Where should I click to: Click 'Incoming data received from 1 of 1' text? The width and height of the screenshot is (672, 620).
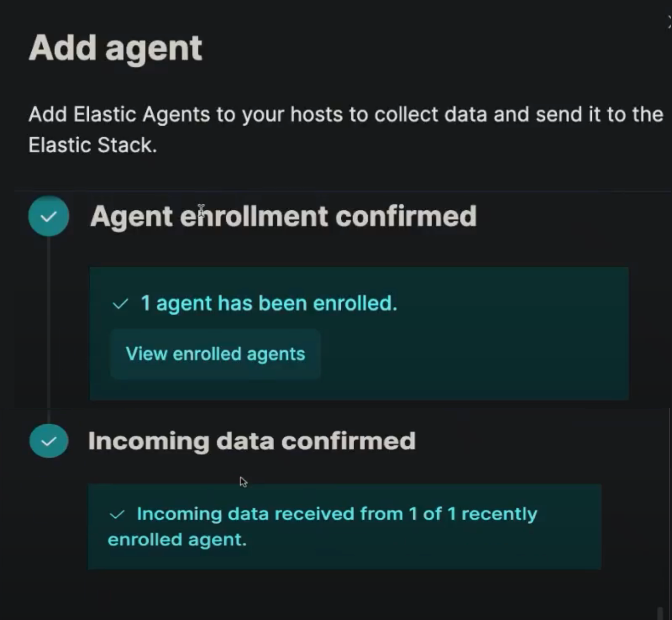coord(336,514)
